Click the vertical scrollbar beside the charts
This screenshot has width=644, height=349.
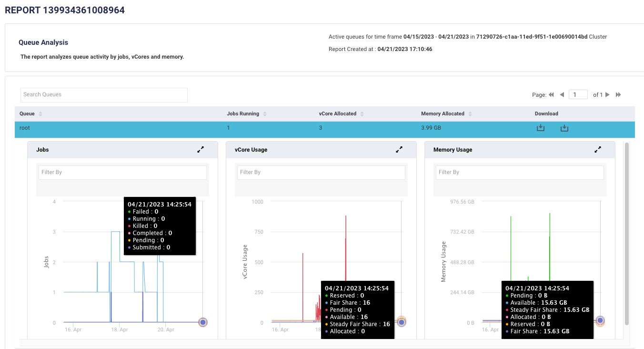tap(627, 234)
